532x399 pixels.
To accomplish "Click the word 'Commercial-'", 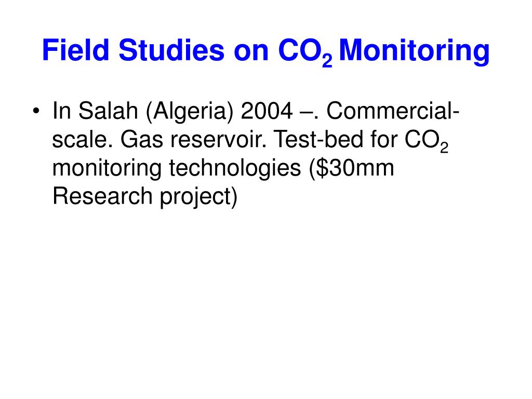I will click(393, 111).
